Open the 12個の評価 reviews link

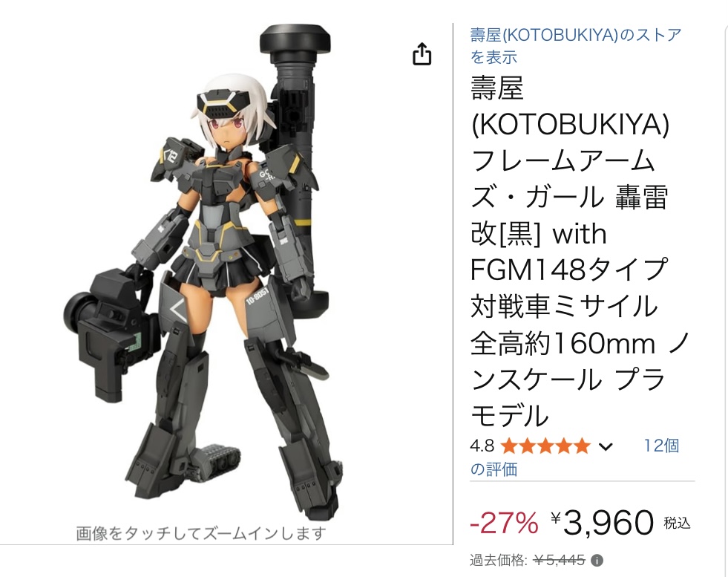coord(575,457)
